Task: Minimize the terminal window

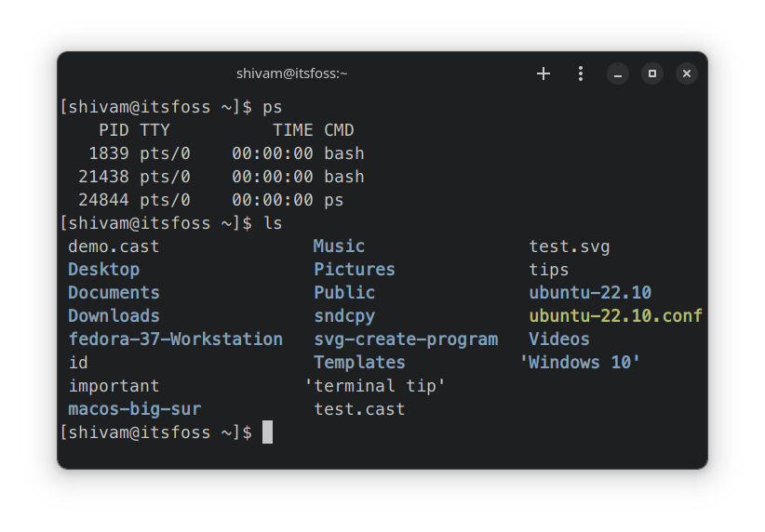Action: click(618, 73)
